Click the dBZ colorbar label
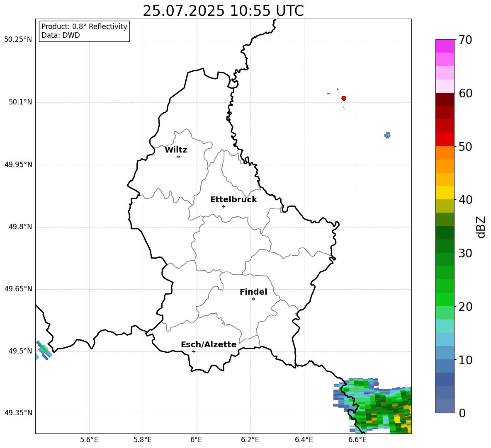This screenshot has height=448, width=491. point(481,227)
